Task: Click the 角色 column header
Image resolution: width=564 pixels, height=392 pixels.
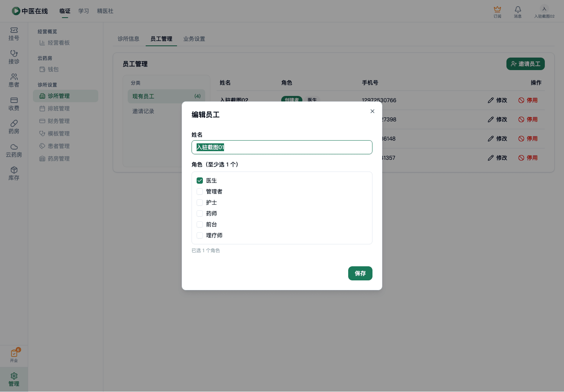Action: 287,83
